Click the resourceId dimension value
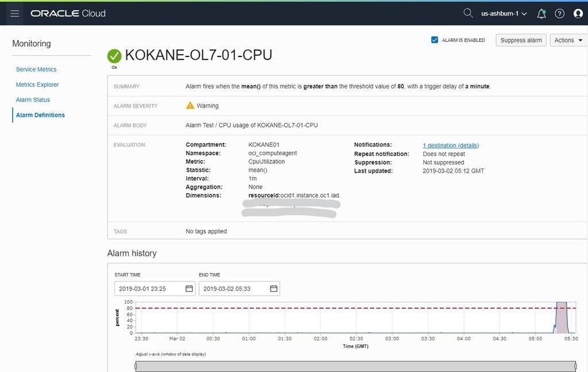The height and width of the screenshot is (372, 588). pos(294,195)
